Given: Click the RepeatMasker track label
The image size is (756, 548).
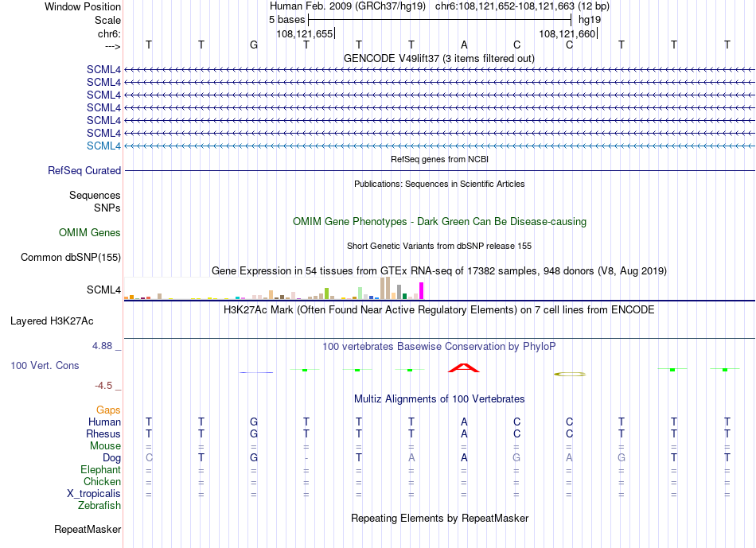Looking at the screenshot, I should point(88,530).
